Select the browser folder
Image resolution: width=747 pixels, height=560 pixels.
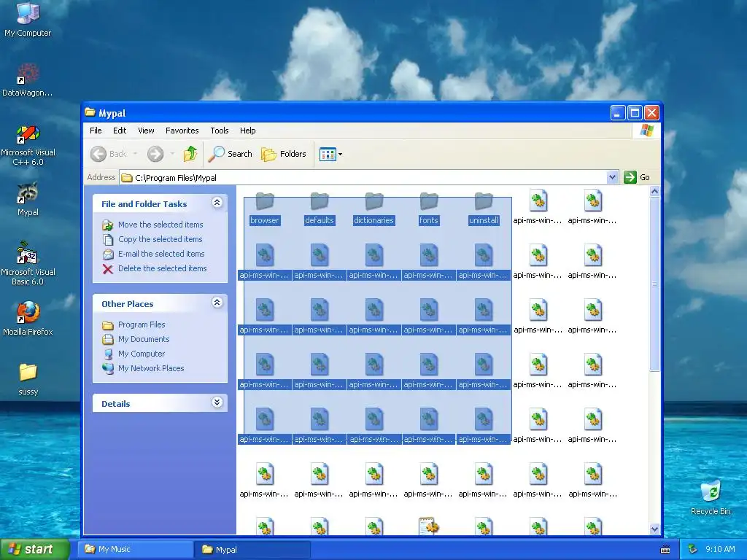click(264, 209)
